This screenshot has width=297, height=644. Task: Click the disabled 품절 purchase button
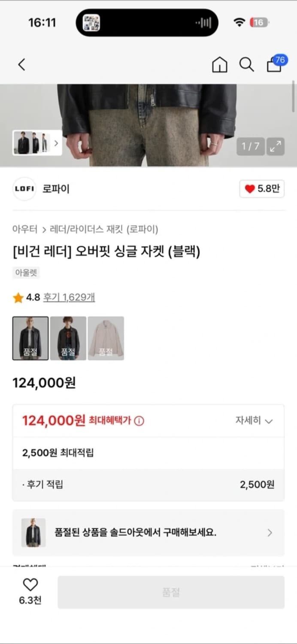coord(172,592)
